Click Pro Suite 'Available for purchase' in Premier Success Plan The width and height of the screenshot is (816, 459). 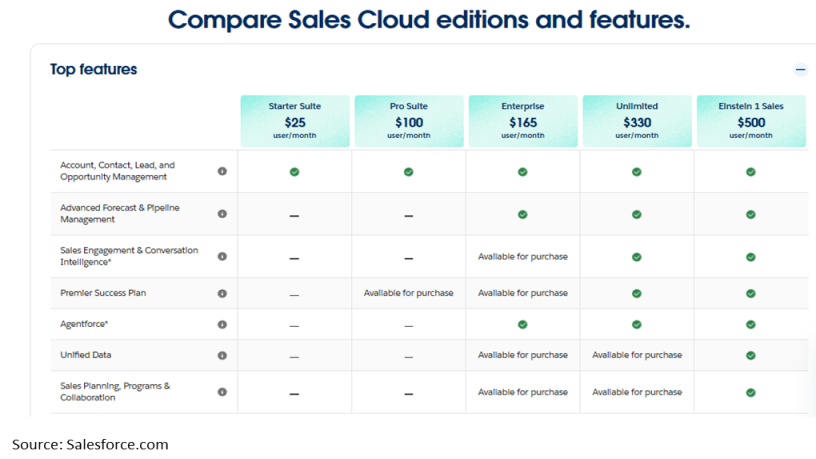[x=409, y=293]
